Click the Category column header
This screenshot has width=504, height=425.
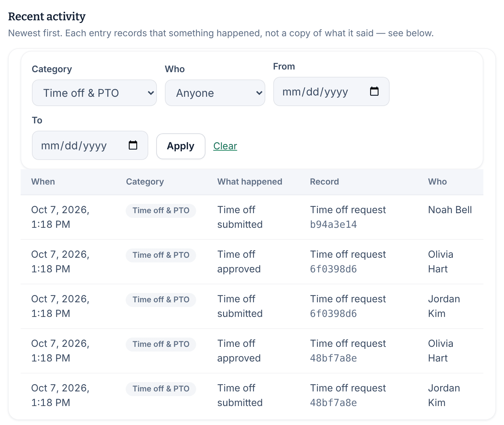(x=145, y=182)
